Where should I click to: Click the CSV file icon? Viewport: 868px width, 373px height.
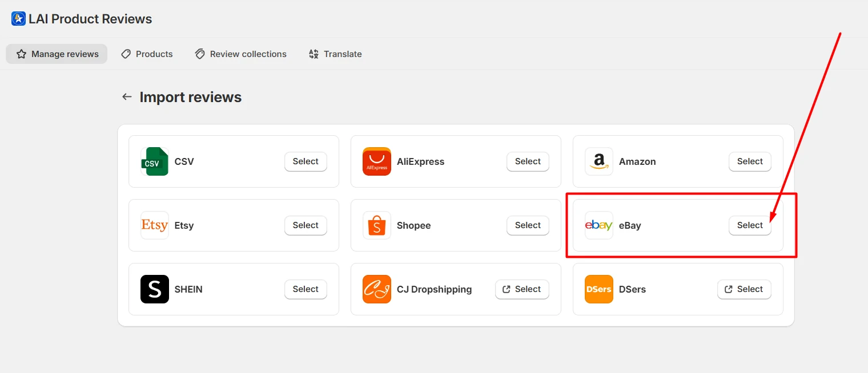pos(155,161)
